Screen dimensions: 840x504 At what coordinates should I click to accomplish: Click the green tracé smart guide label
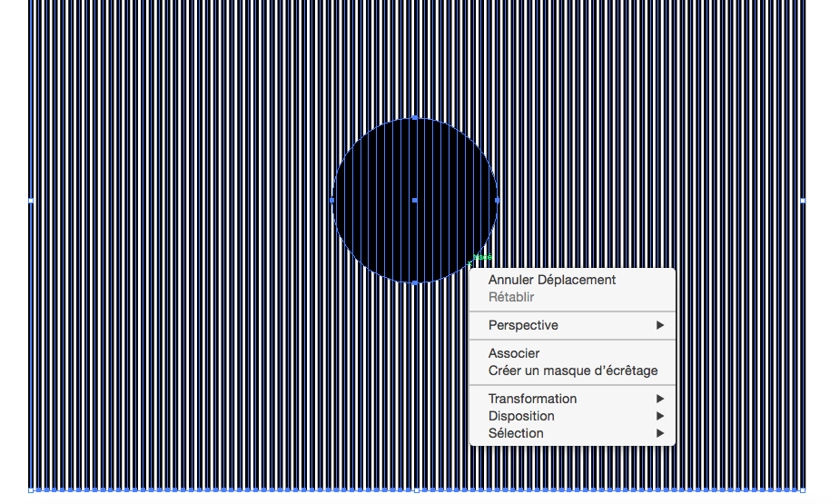tap(482, 258)
